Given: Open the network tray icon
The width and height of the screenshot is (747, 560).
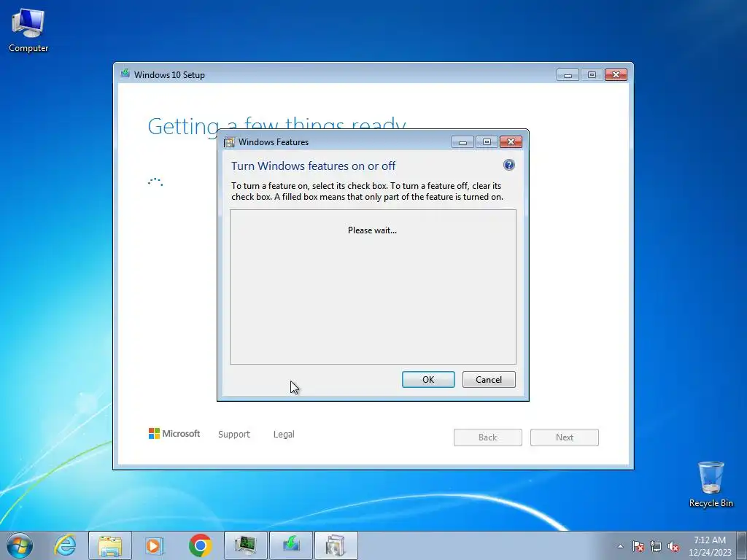Looking at the screenshot, I should [656, 546].
